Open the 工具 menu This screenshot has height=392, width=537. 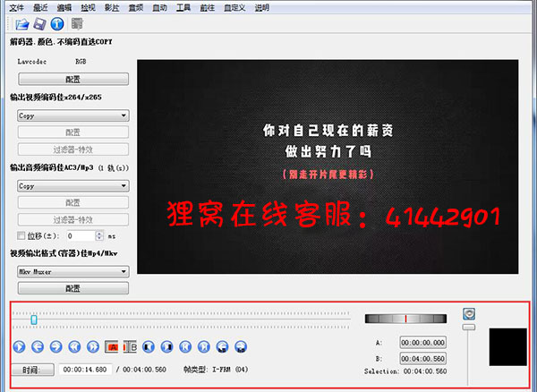(183, 7)
